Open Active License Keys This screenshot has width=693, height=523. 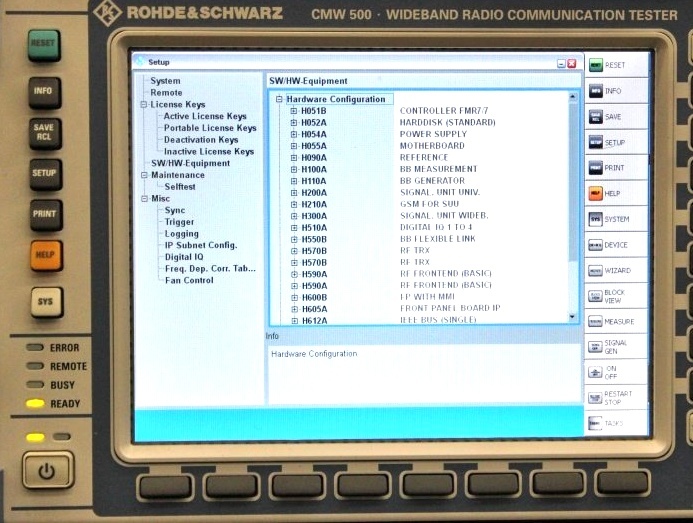[205, 116]
